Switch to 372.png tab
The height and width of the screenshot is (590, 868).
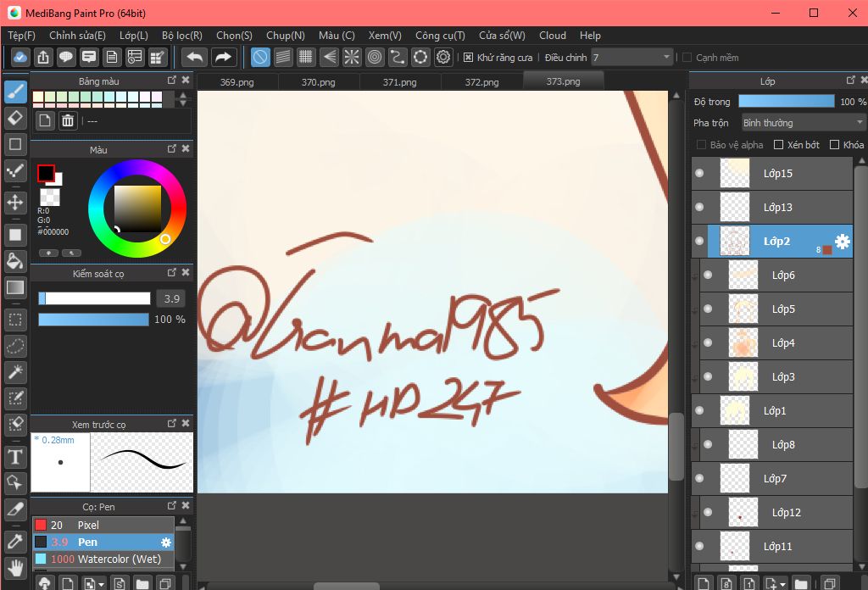coord(481,82)
